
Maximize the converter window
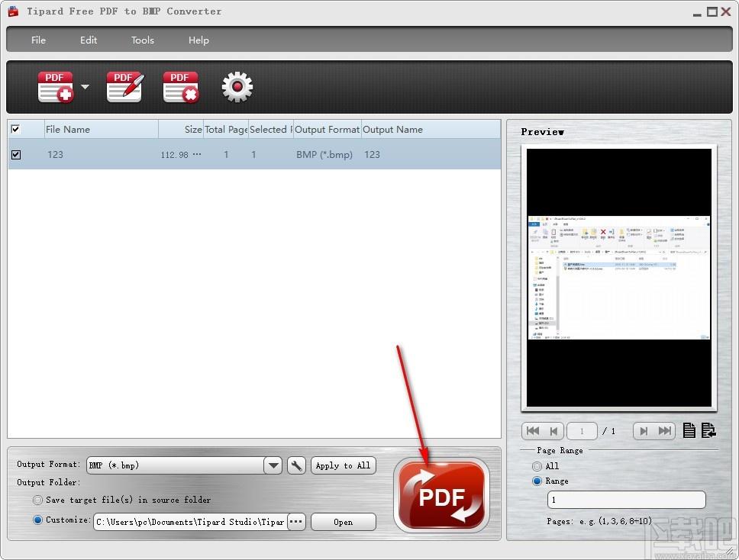tap(712, 11)
